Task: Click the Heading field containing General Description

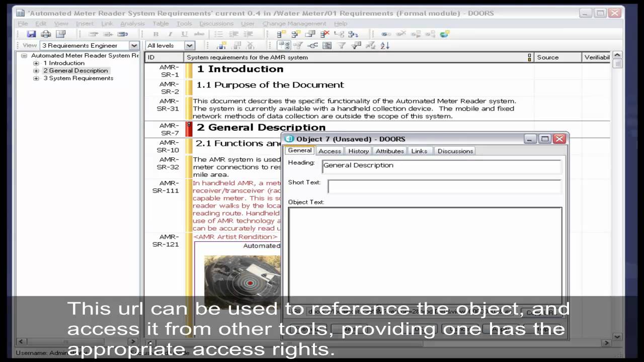Action: click(441, 166)
